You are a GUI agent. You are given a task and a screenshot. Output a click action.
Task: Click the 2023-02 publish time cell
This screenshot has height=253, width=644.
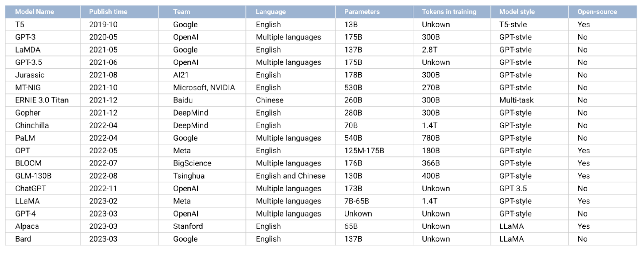pos(120,201)
